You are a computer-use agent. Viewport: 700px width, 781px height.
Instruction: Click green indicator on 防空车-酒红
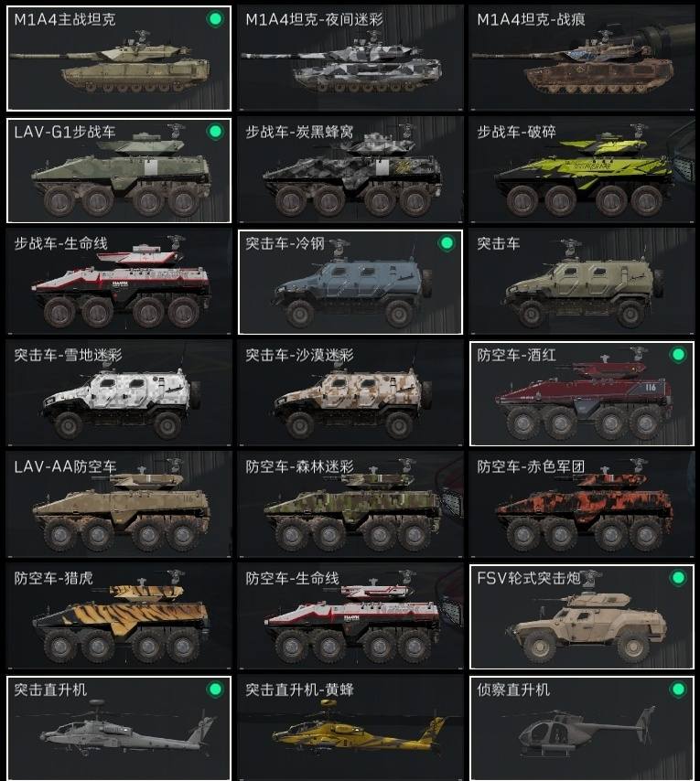[x=678, y=355]
